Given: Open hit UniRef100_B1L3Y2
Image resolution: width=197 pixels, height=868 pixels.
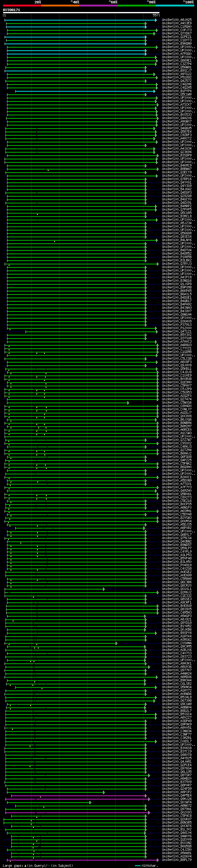Looking at the screenshot, I should pos(177,829).
